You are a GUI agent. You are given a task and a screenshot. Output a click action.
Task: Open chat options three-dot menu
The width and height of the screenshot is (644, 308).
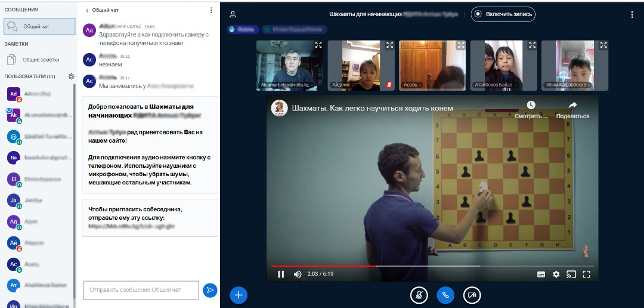211,10
